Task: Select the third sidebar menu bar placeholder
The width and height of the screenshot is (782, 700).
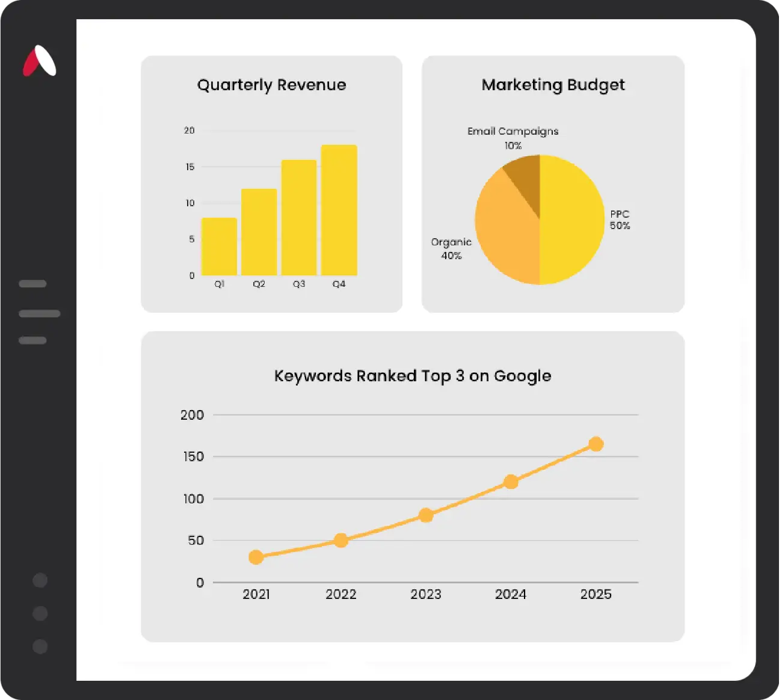Action: pyautogui.click(x=32, y=340)
